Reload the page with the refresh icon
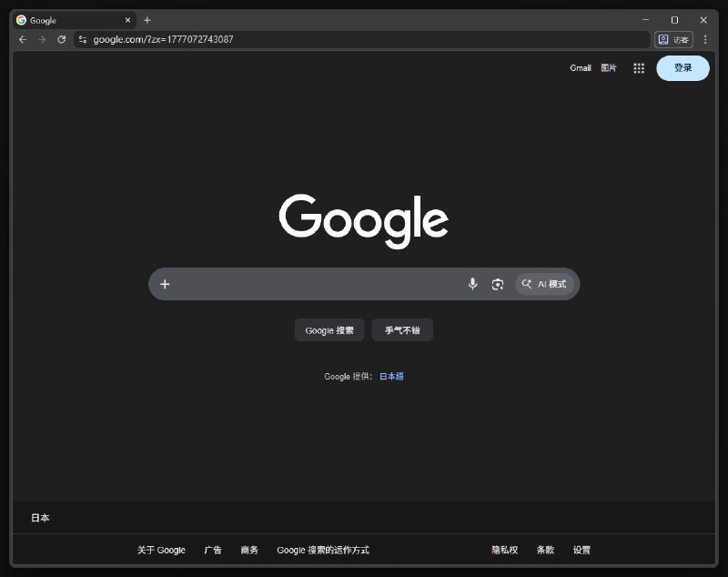 click(61, 39)
